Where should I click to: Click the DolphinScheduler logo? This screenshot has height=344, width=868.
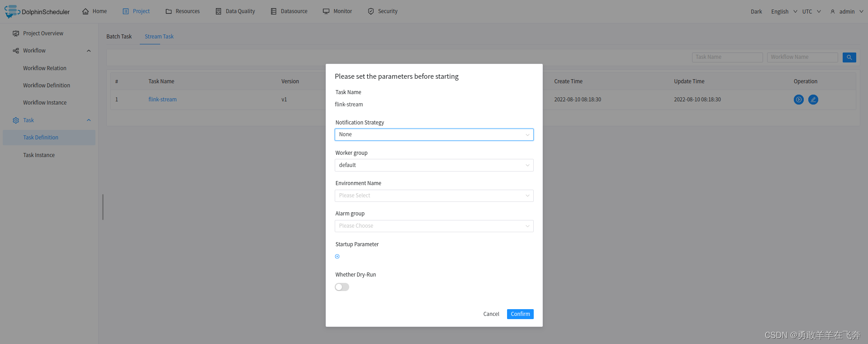(x=37, y=11)
